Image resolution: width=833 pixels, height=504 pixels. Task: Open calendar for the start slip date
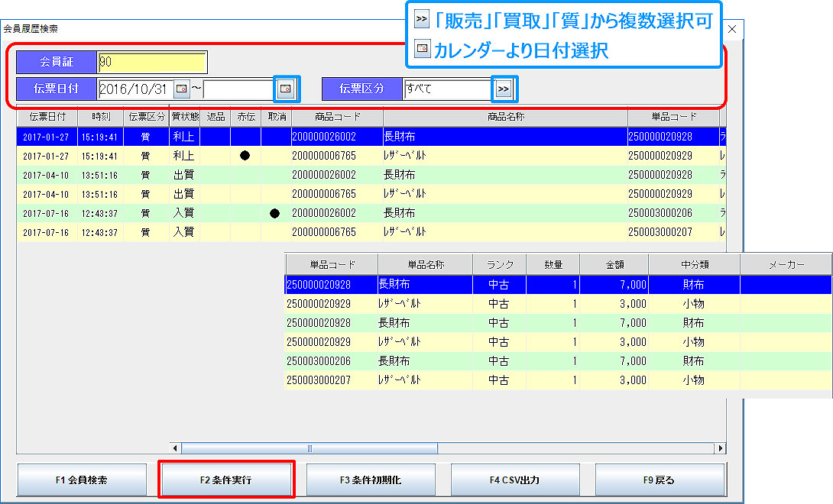tap(181, 89)
